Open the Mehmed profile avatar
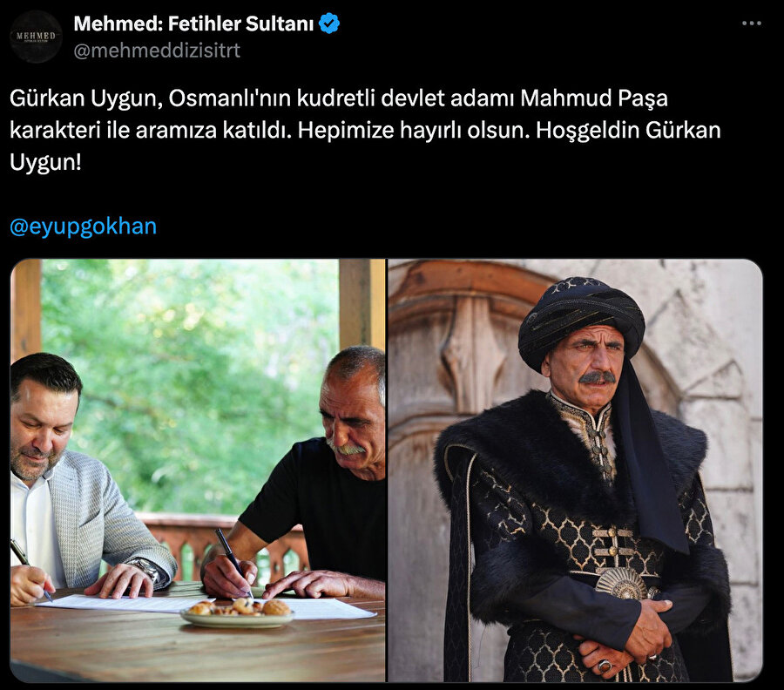Screen dimensions: 784x690 click(x=36, y=37)
